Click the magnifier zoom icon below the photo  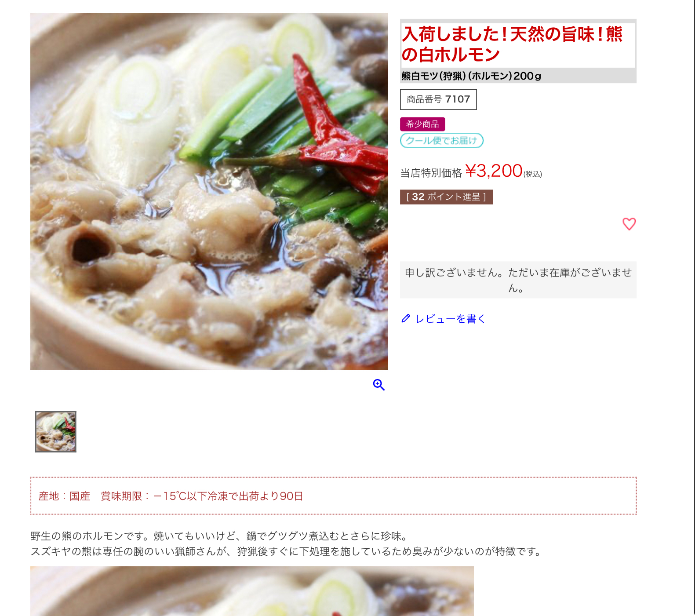tap(379, 385)
